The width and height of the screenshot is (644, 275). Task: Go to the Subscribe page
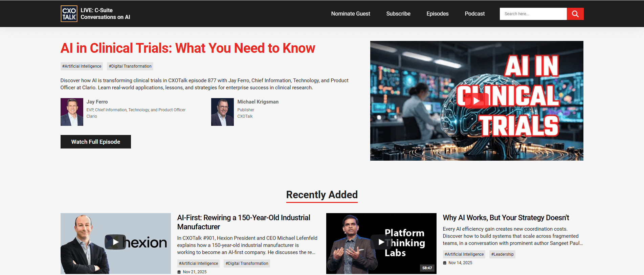pyautogui.click(x=398, y=14)
